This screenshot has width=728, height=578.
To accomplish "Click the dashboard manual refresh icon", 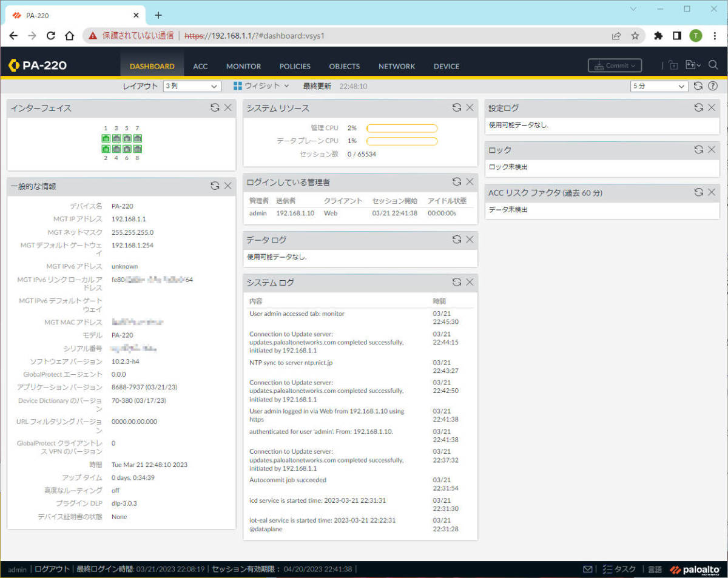I will (698, 86).
